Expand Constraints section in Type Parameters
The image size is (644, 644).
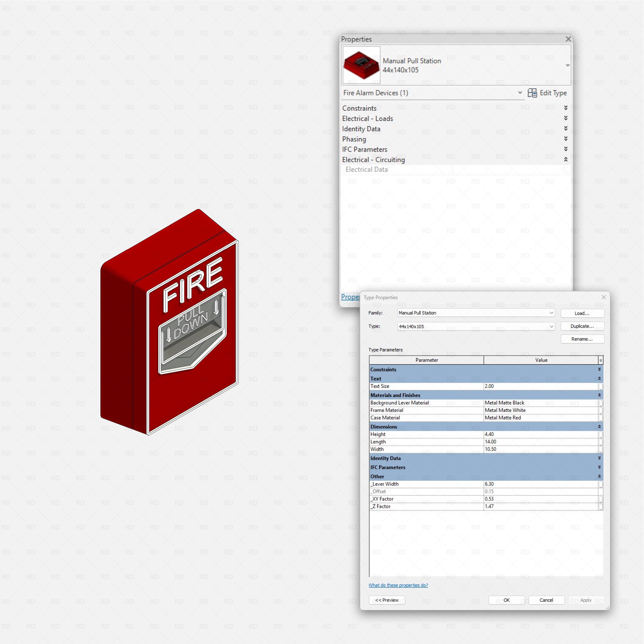(x=599, y=369)
